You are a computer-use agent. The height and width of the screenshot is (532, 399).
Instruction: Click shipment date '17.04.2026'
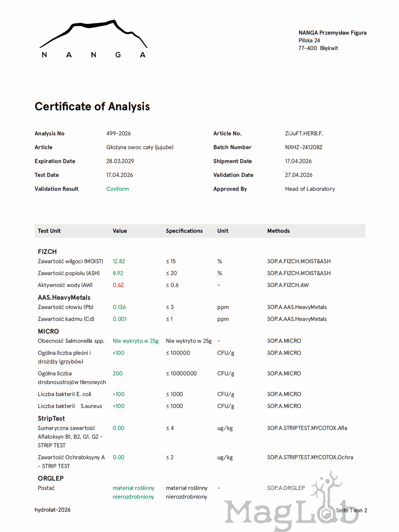298,161
